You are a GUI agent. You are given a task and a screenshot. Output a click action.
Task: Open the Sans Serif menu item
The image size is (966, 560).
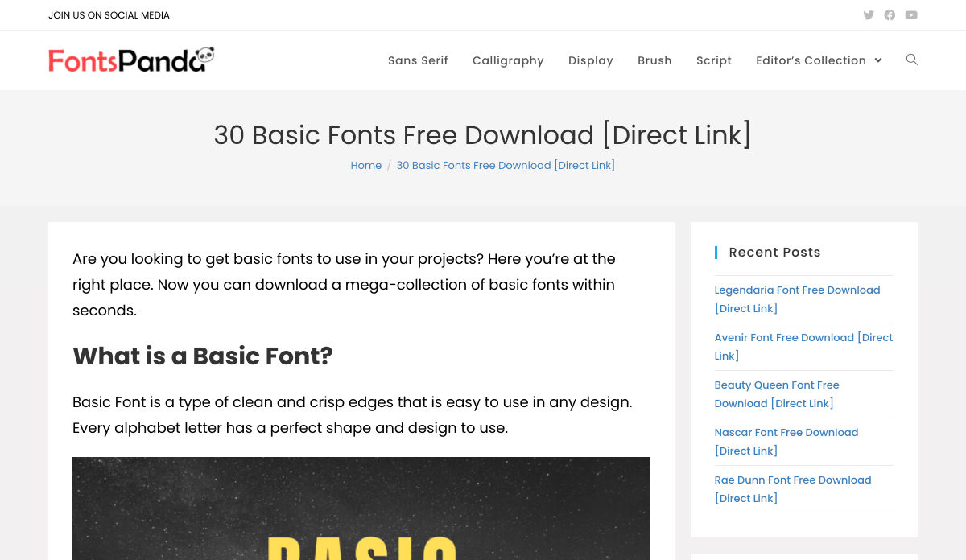[418, 60]
